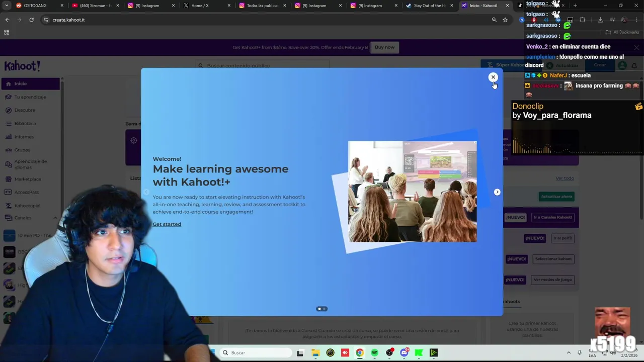This screenshot has height=362, width=644.
Task: Switch to Todas las publicaciones tab
Action: point(262,6)
